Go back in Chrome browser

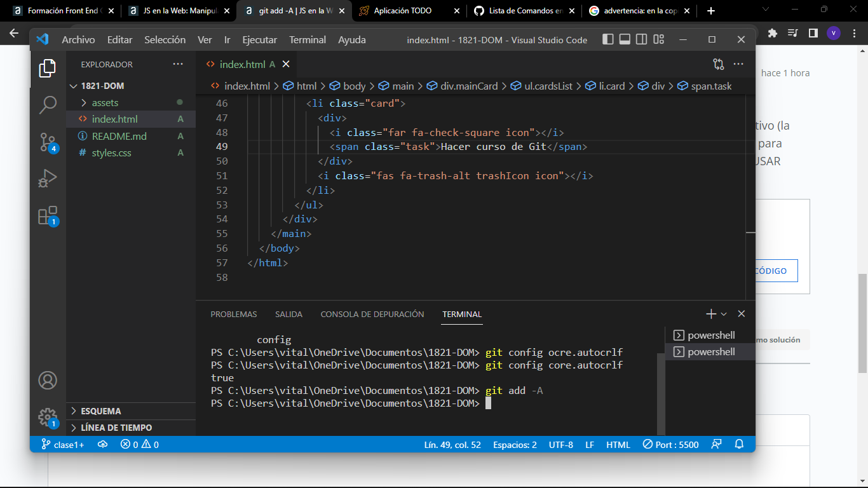(x=14, y=33)
